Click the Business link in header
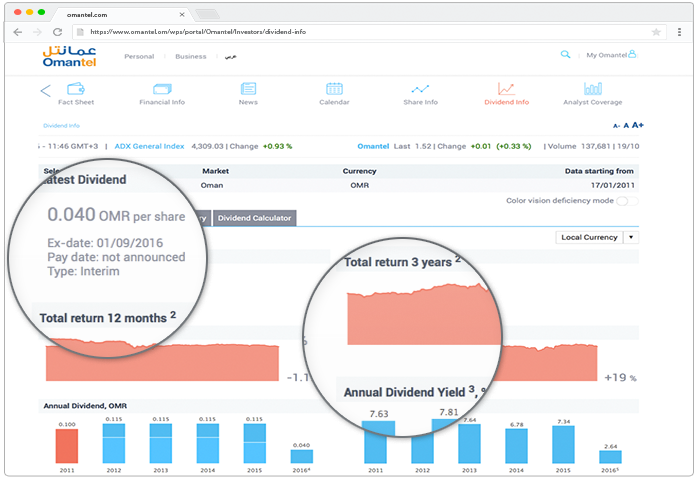Image resolution: width=700 pixels, height=479 pixels. click(190, 56)
